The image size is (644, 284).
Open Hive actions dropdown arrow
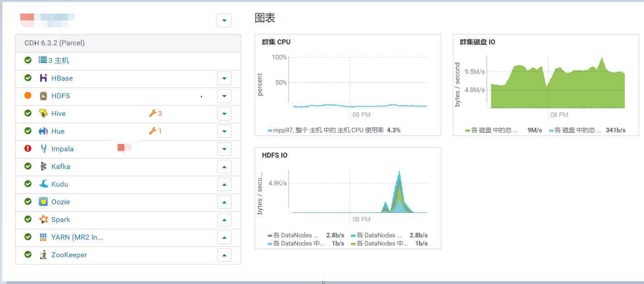point(224,113)
